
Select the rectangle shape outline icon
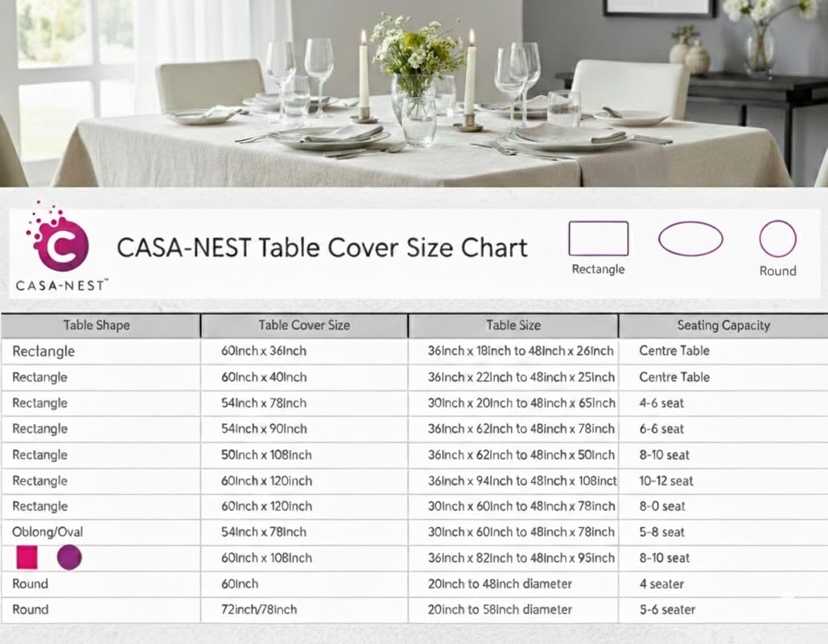598,239
